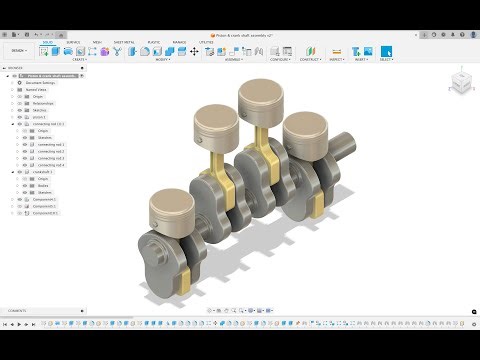This screenshot has width=480, height=360.
Task: Click the COMMENTS panel header
Action: (x=43, y=311)
